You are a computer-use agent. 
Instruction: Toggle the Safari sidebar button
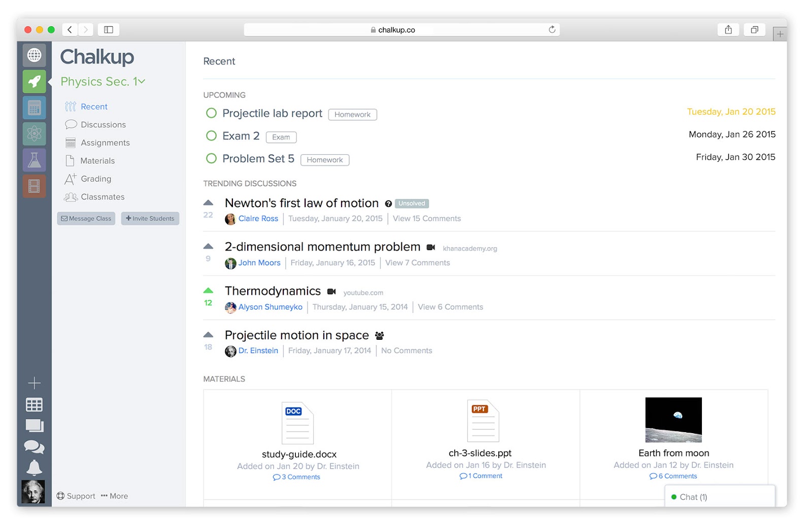tap(109, 29)
